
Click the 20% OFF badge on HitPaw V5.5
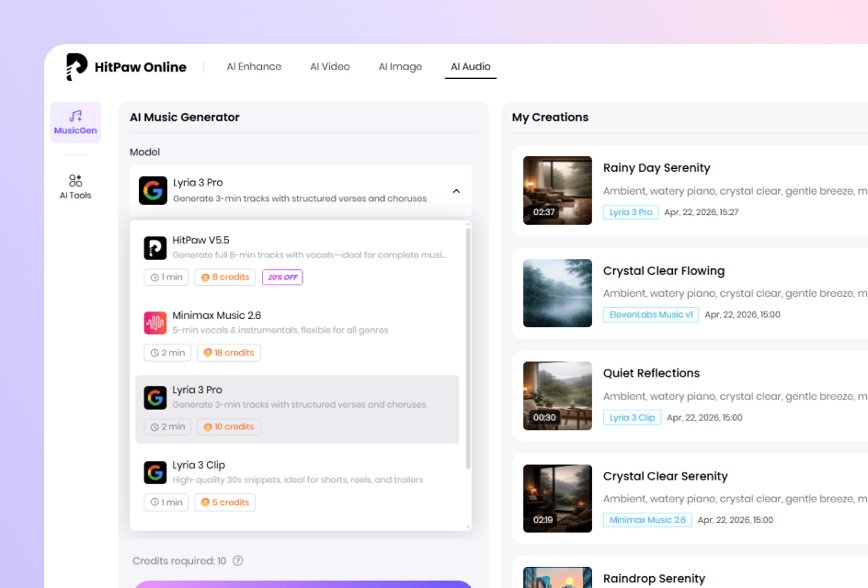click(x=282, y=277)
